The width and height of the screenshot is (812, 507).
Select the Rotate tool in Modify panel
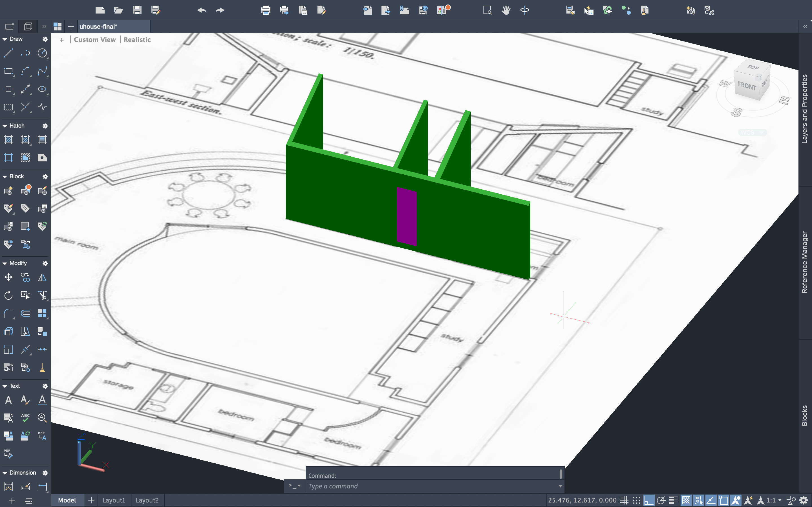pyautogui.click(x=9, y=295)
